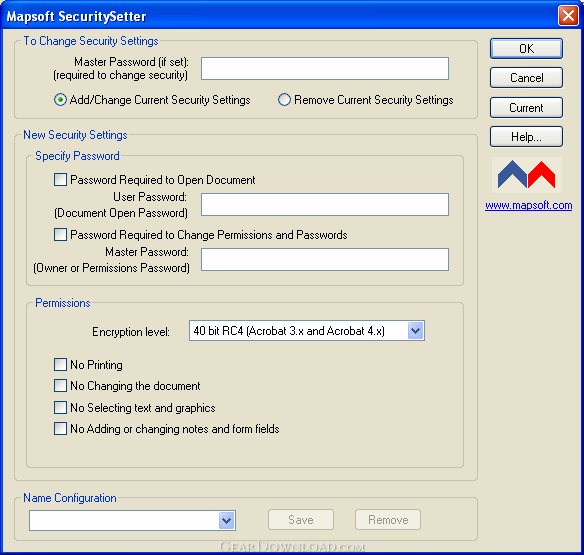Expand the Name Configuration dropdown arrow

226,520
